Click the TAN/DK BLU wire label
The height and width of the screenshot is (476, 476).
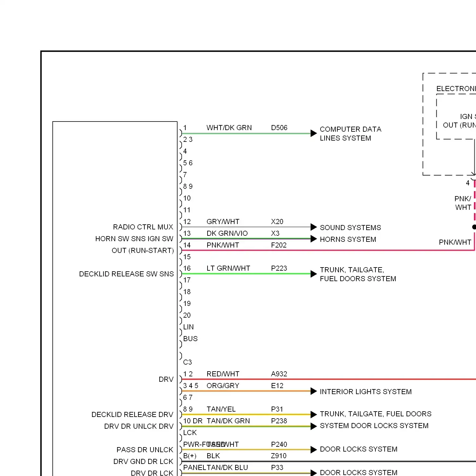227,467
